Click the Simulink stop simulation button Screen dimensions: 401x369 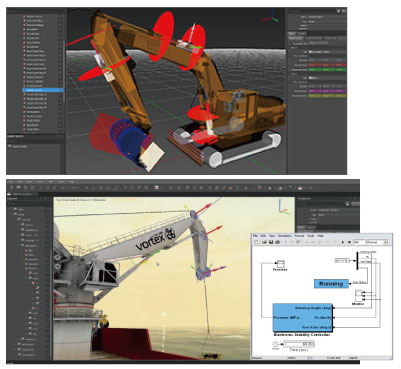pyautogui.click(x=349, y=242)
